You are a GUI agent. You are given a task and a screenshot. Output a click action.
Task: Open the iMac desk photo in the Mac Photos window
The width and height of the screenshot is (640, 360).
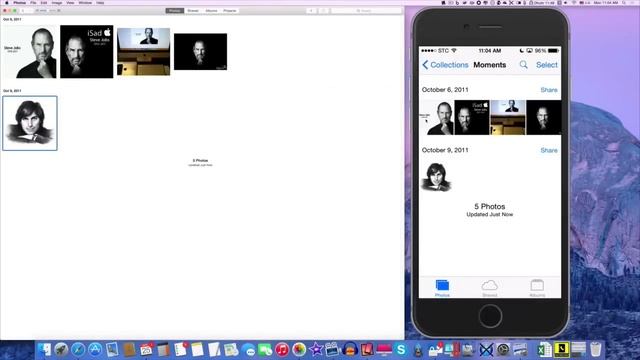click(144, 51)
